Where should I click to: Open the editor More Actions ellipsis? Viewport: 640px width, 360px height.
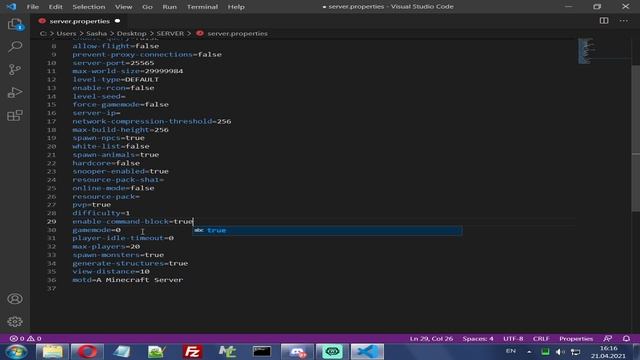pos(624,21)
